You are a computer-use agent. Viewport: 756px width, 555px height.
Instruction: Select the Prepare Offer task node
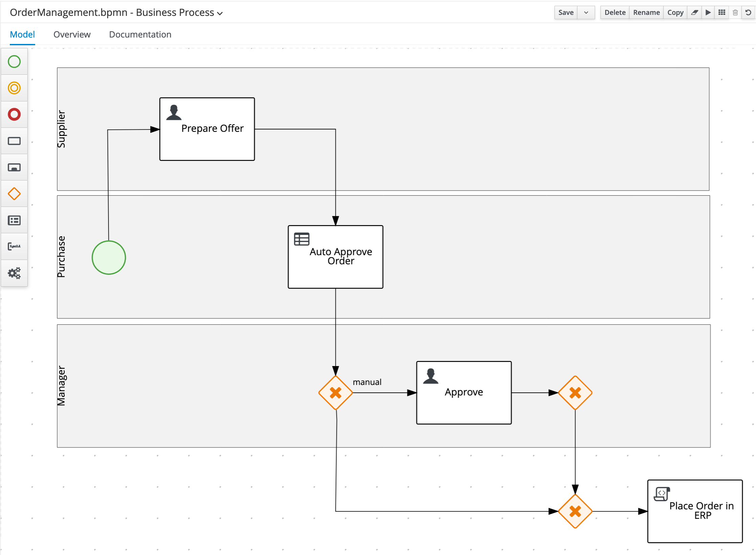point(207,129)
